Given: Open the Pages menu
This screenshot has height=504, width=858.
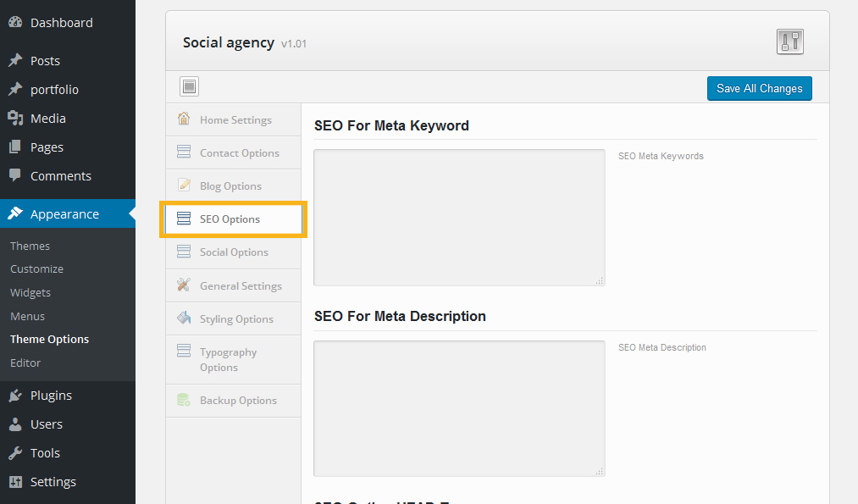Looking at the screenshot, I should click(x=67, y=147).
